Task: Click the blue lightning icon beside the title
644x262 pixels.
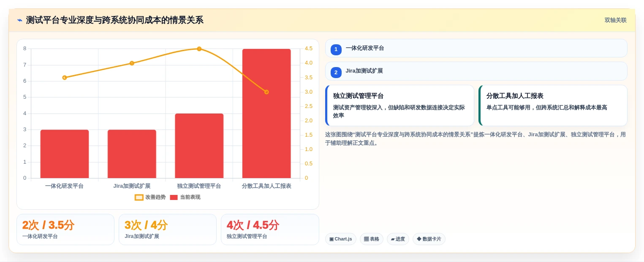Action: coord(19,20)
